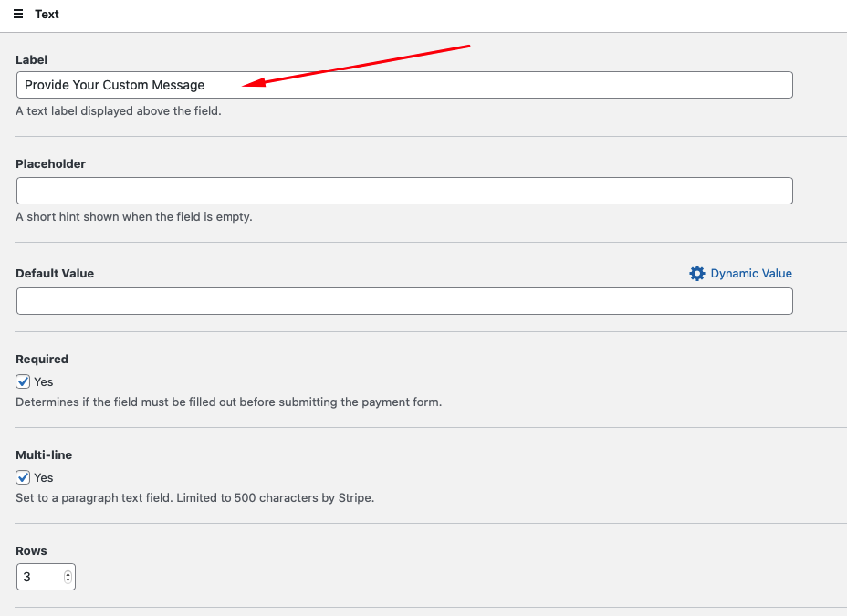Focus the Placeholder text field
The image size is (847, 616).
pos(404,191)
